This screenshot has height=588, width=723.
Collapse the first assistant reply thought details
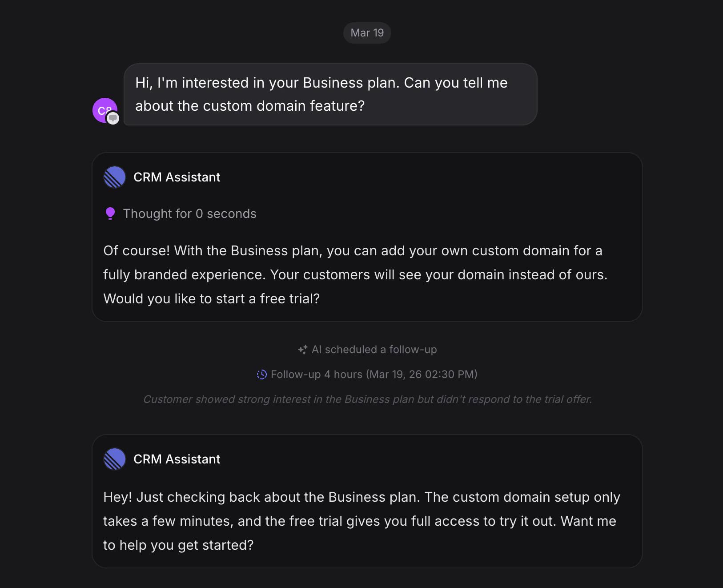pyautogui.click(x=190, y=213)
